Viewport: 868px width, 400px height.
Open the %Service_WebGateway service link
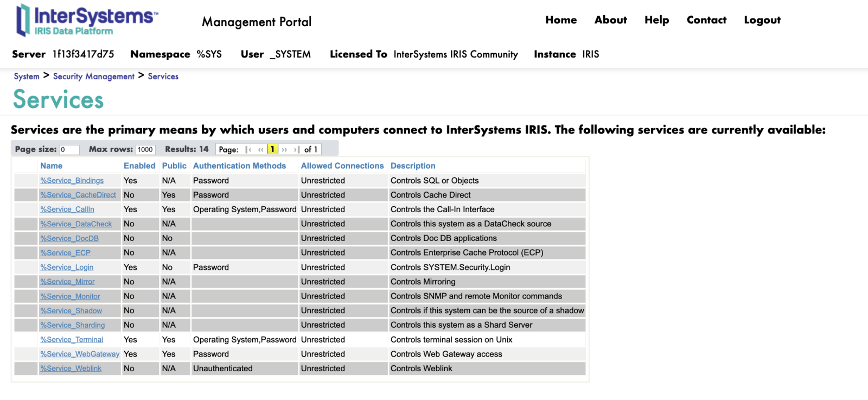click(x=79, y=354)
